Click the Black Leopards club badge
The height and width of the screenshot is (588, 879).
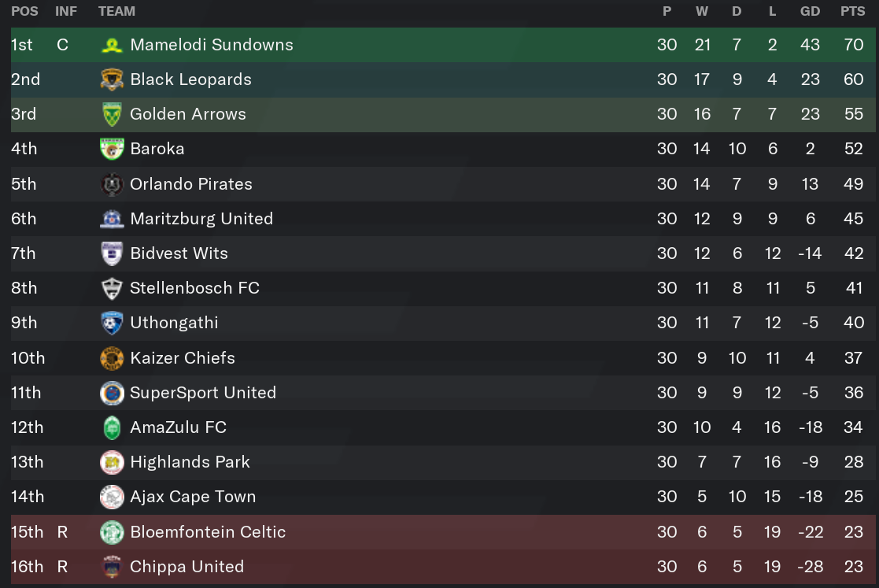(x=112, y=80)
